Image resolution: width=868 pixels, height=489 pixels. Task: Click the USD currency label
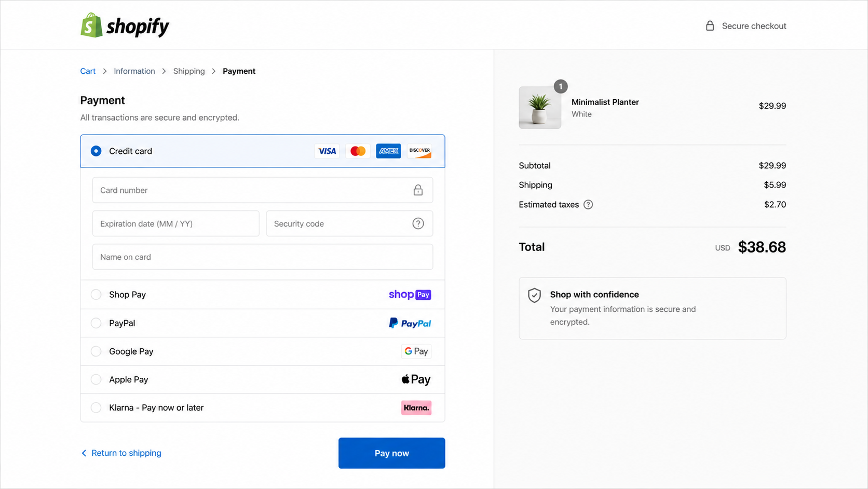(723, 248)
